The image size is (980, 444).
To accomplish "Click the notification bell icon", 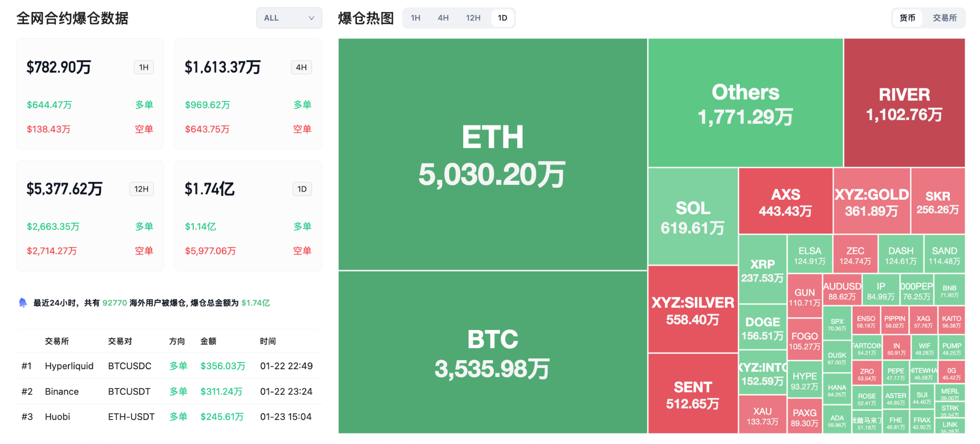I will (x=22, y=302).
